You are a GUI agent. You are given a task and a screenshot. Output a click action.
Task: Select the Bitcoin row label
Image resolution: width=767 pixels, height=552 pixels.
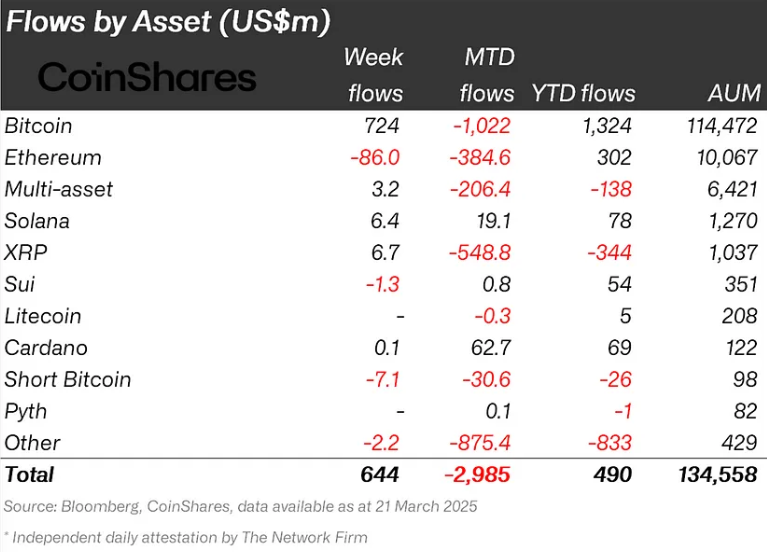pos(38,126)
